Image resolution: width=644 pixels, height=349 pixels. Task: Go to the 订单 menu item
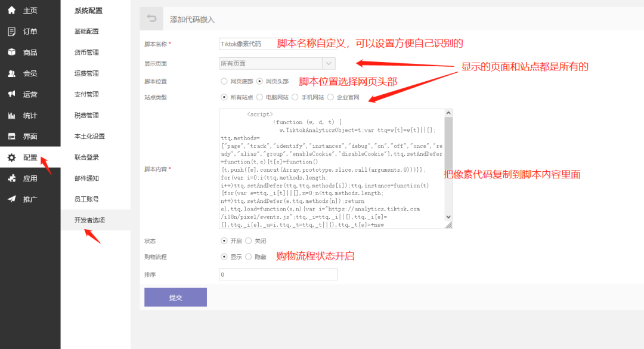(30, 31)
